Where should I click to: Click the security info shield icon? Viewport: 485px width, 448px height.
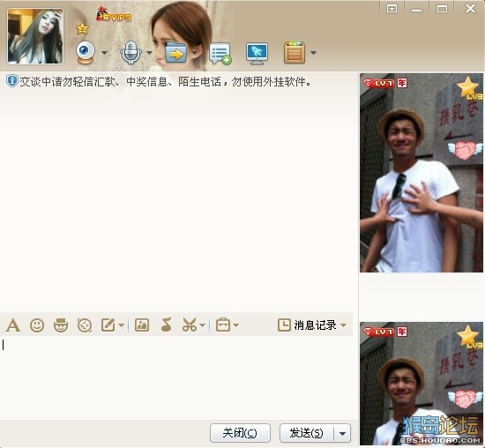tap(11, 81)
